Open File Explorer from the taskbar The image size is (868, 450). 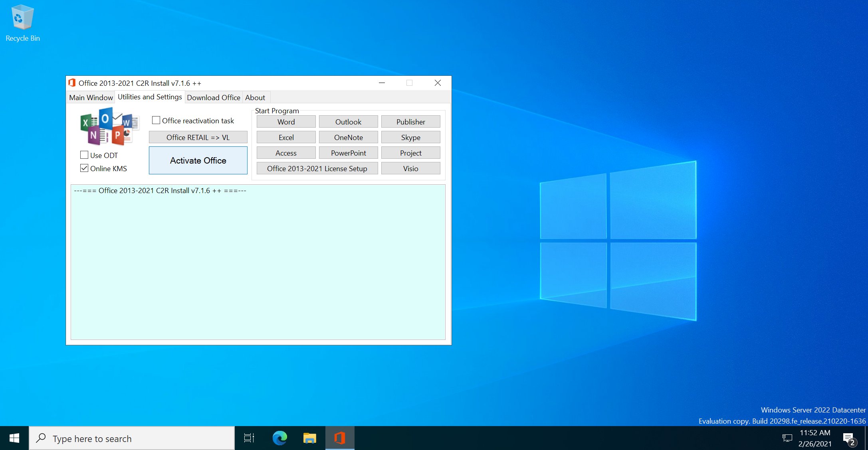(x=309, y=438)
